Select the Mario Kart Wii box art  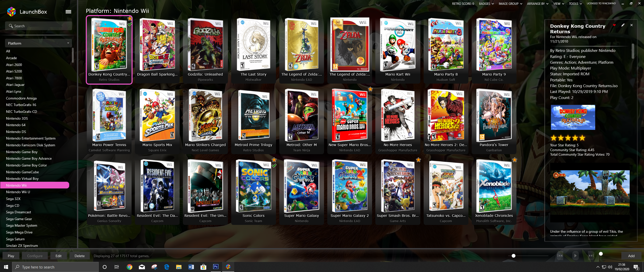[x=398, y=45]
